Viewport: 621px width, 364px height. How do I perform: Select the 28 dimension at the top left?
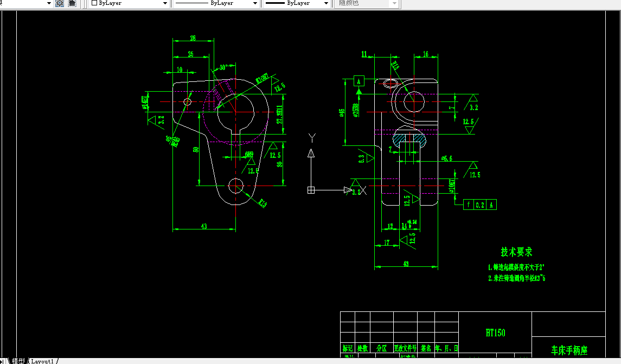(x=193, y=38)
